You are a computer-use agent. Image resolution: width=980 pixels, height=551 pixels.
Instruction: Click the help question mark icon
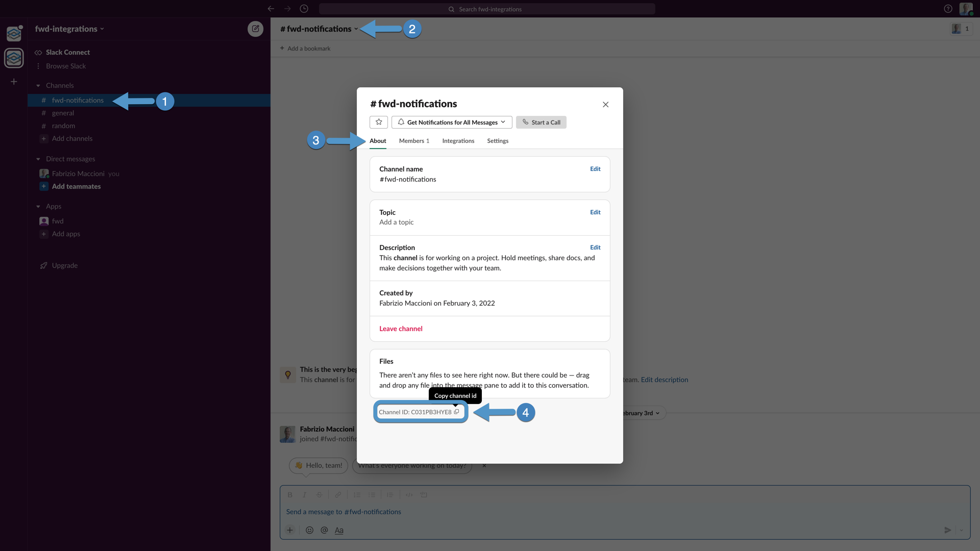[948, 9]
